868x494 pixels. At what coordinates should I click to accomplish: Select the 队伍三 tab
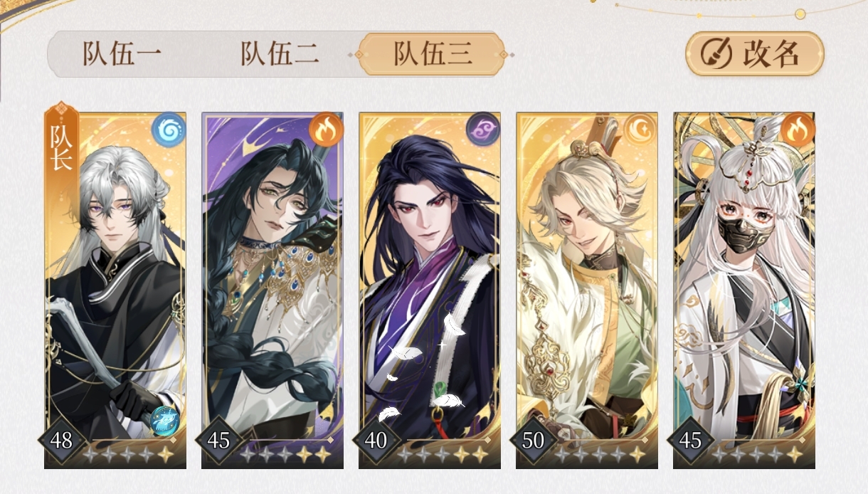pos(433,54)
